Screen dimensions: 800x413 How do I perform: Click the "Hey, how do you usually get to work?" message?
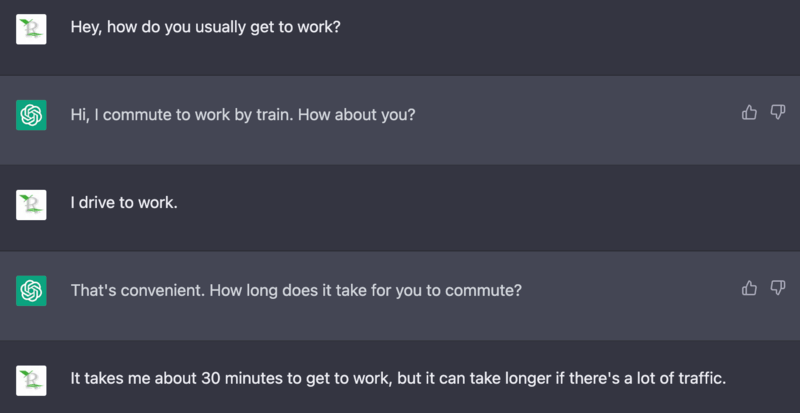pos(205,27)
